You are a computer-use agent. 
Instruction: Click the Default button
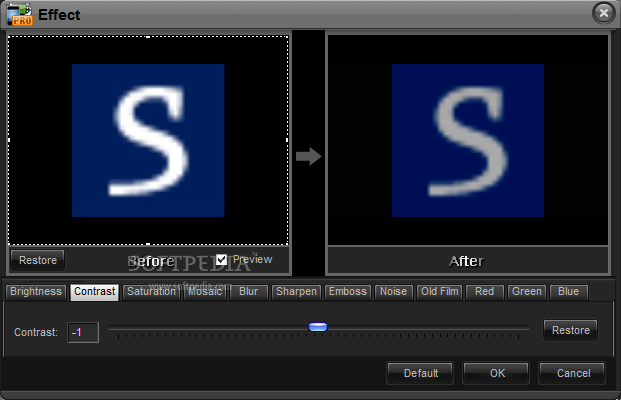coord(421,373)
